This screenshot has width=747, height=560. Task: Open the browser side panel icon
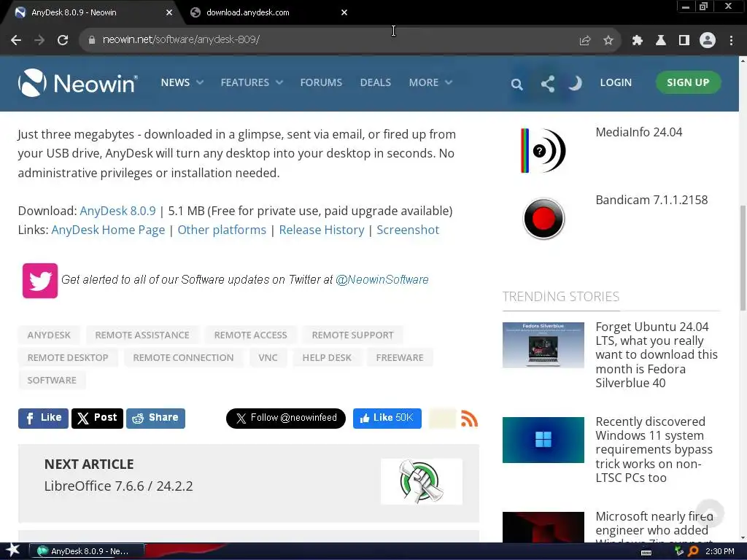point(684,41)
